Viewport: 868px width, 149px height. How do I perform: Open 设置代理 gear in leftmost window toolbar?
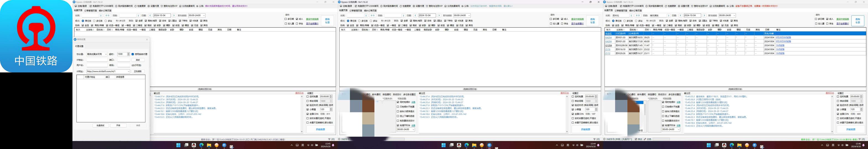(148, 6)
